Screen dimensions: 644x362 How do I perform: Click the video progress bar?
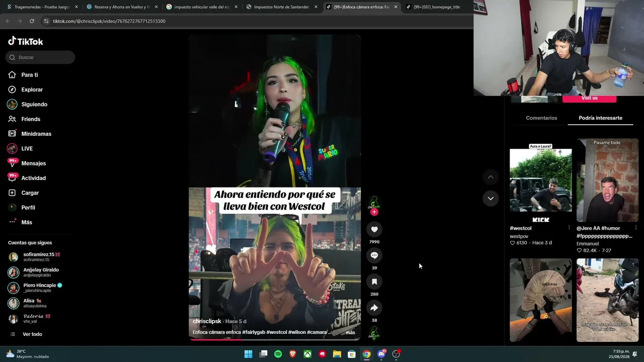[x=275, y=339]
